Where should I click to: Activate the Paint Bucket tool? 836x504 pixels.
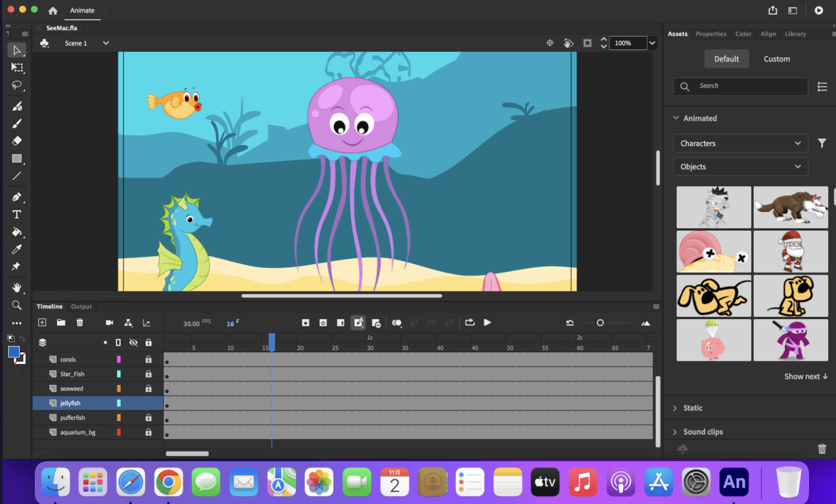[17, 232]
